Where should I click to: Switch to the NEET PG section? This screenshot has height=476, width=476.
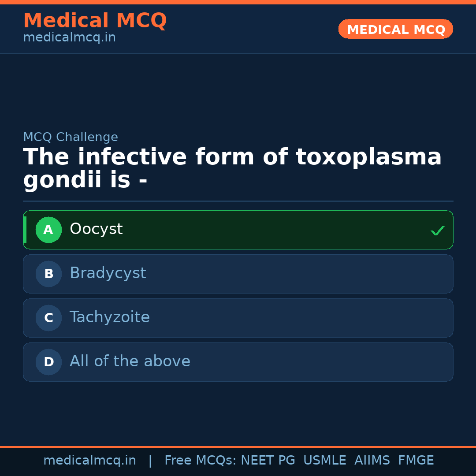point(268,460)
